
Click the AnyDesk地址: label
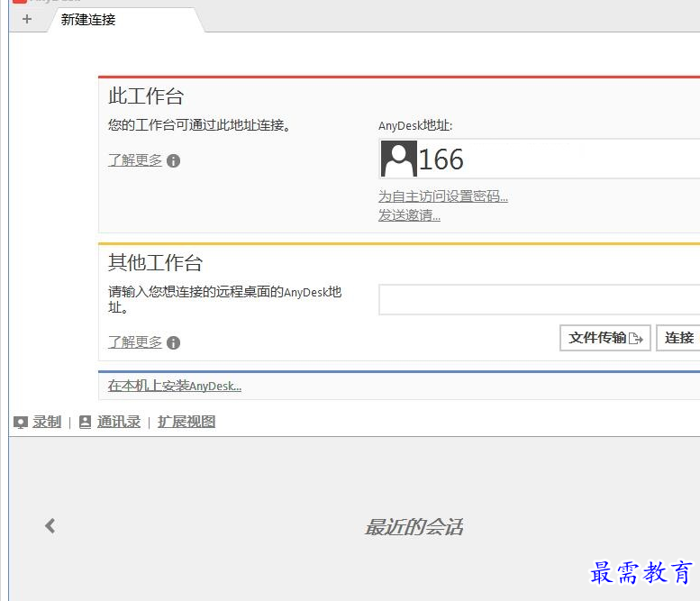click(x=415, y=125)
